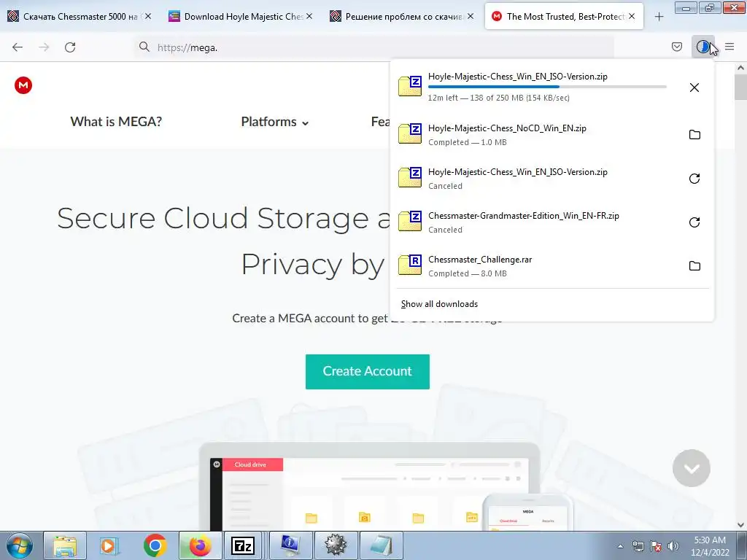Show hidden system tray icons
Screen dimensions: 747x560
pos(620,546)
